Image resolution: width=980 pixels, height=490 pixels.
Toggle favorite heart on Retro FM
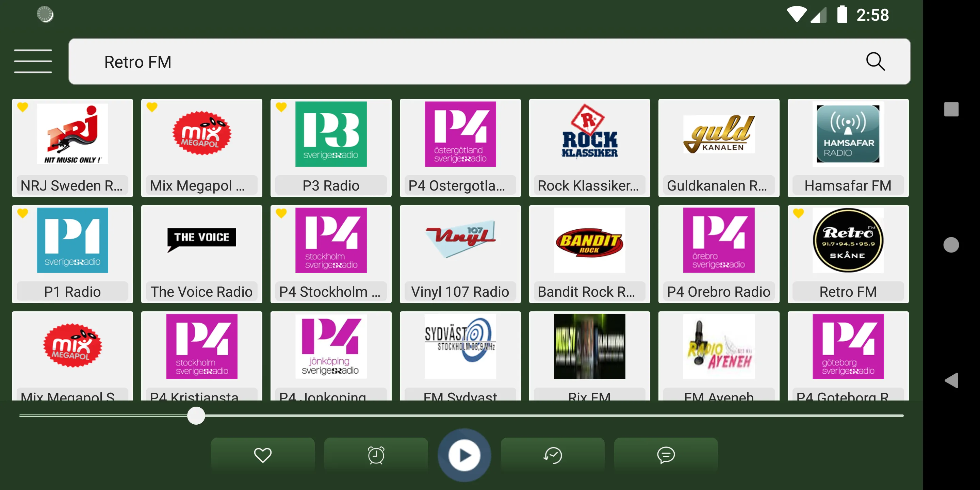[798, 213]
